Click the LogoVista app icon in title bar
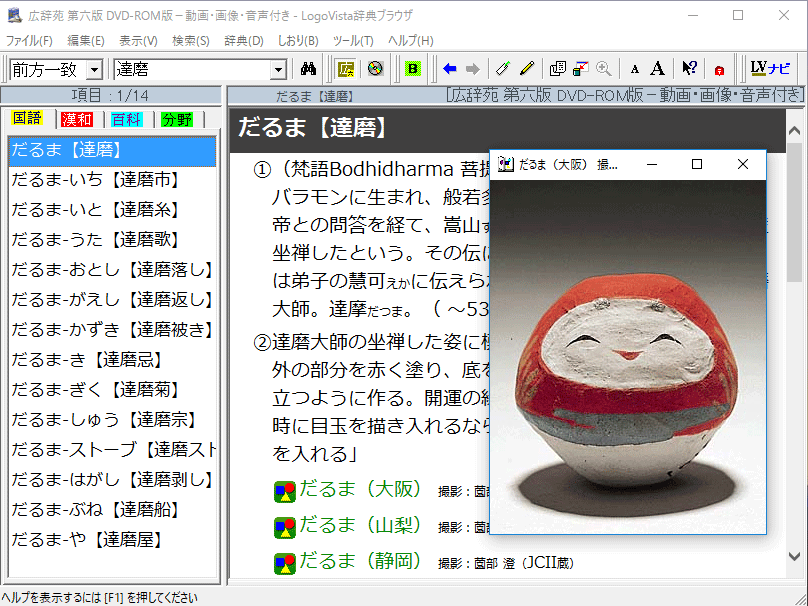The image size is (808, 606). click(14, 15)
